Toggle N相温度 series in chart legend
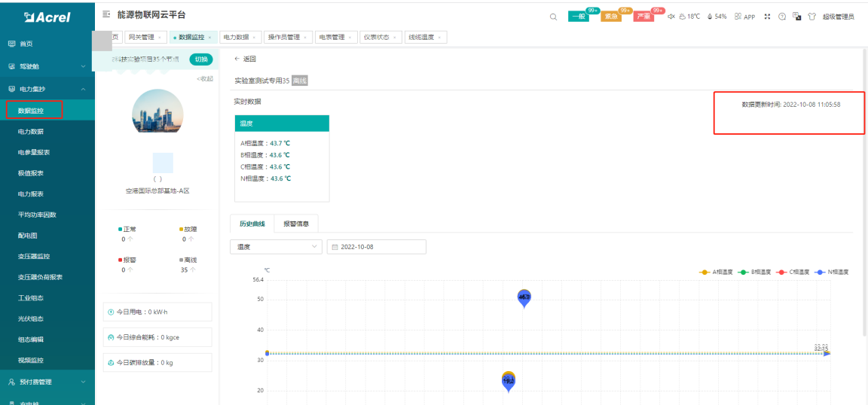The image size is (868, 405). coord(833,272)
